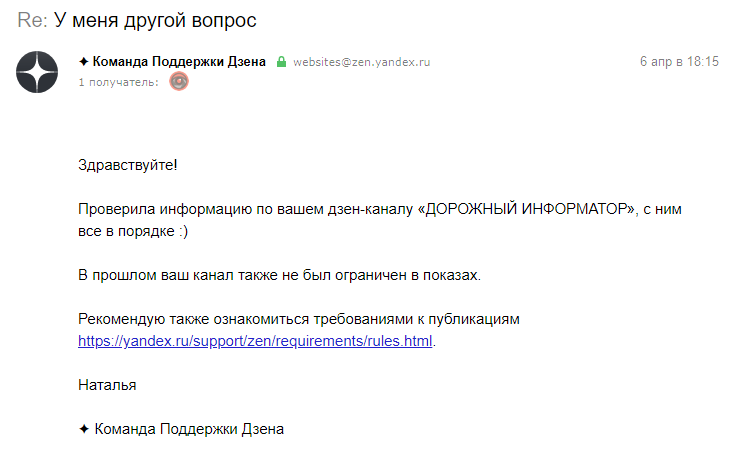This screenshot has width=739, height=476.
Task: Click the text "все в порядке :)"
Action: (133, 231)
